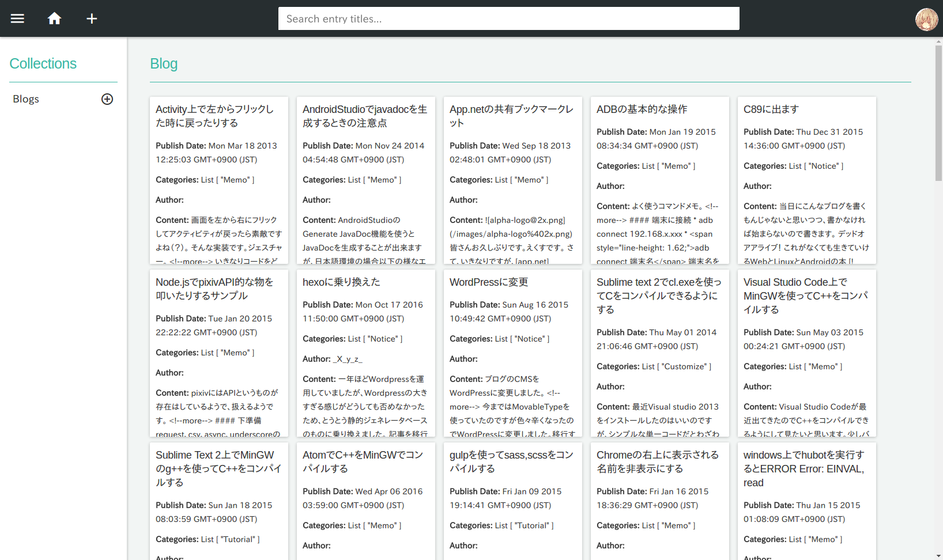Click the Home icon in the top bar
The image size is (943, 560).
[x=54, y=18]
